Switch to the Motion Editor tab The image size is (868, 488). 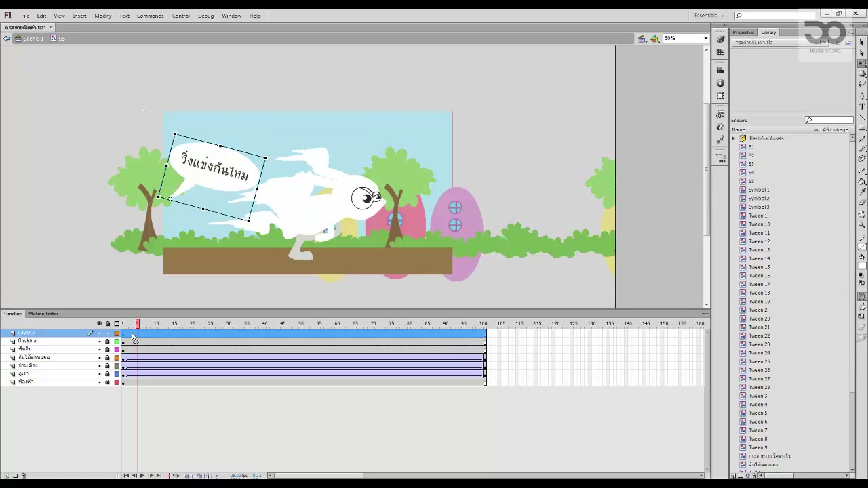[x=43, y=314]
